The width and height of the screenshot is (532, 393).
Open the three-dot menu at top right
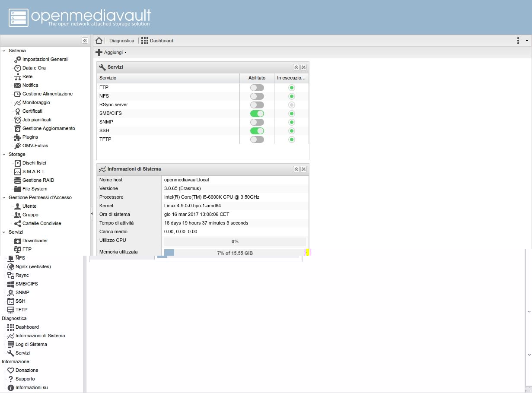tap(518, 40)
